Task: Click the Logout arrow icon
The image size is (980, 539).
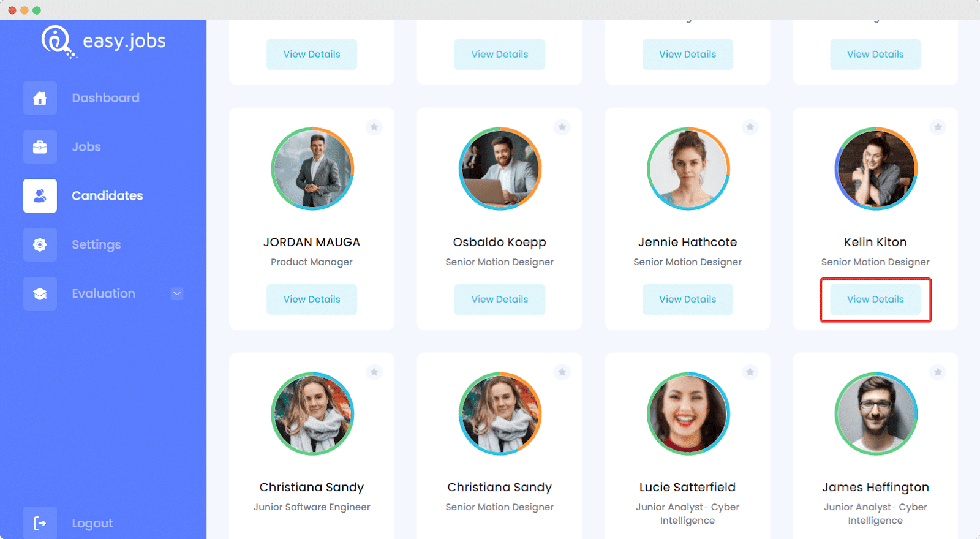Action: pos(40,523)
